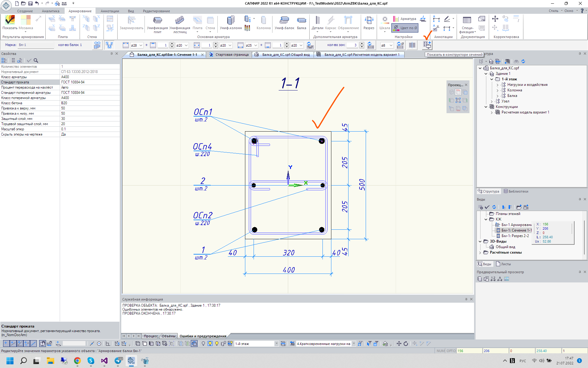The image size is (588, 368).
Task: Collapse the 1-й этаж tree node
Action: pos(492,79)
